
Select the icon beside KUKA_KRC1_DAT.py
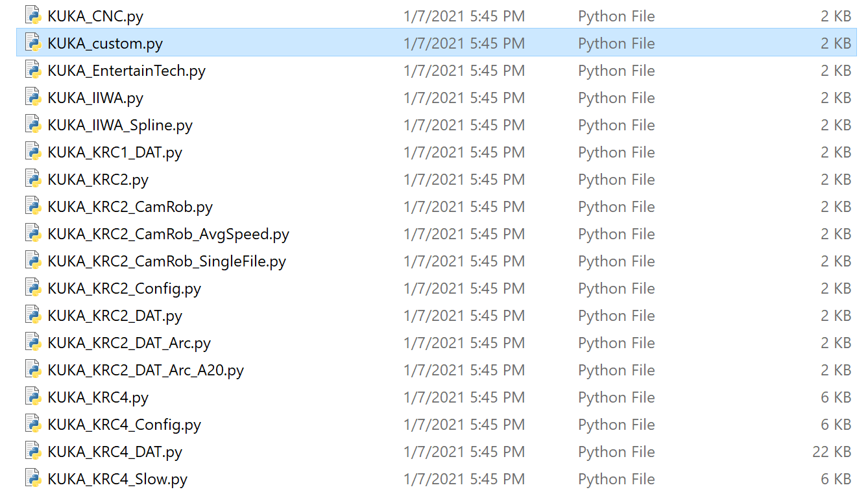click(32, 151)
